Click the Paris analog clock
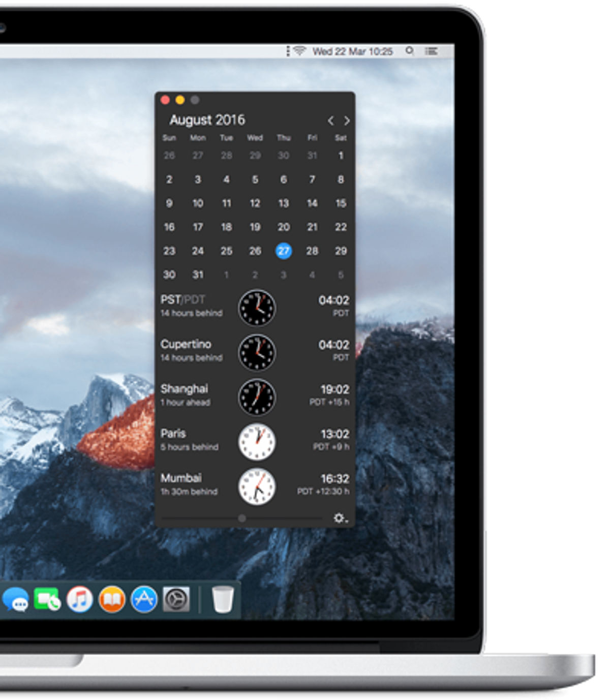610x700 pixels. click(x=257, y=442)
